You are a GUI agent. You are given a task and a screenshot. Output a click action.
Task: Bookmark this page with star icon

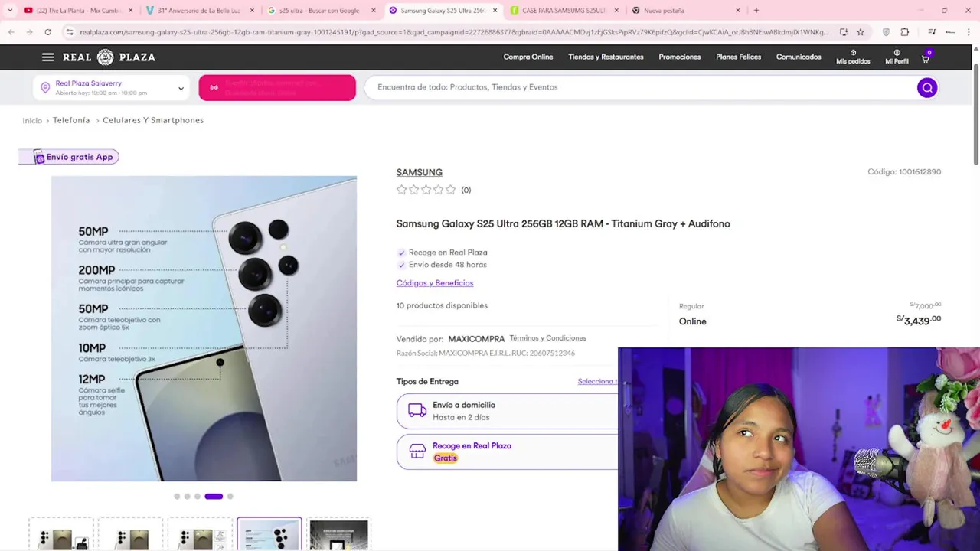click(x=861, y=32)
